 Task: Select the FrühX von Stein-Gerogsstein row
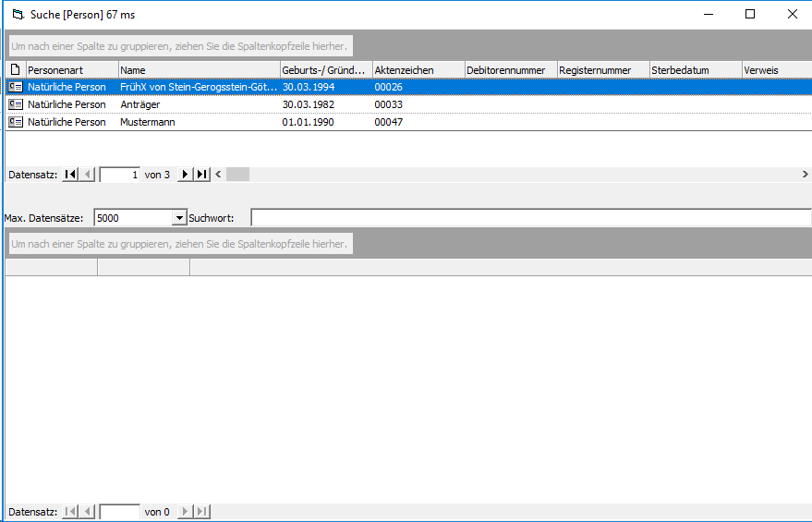coord(198,86)
